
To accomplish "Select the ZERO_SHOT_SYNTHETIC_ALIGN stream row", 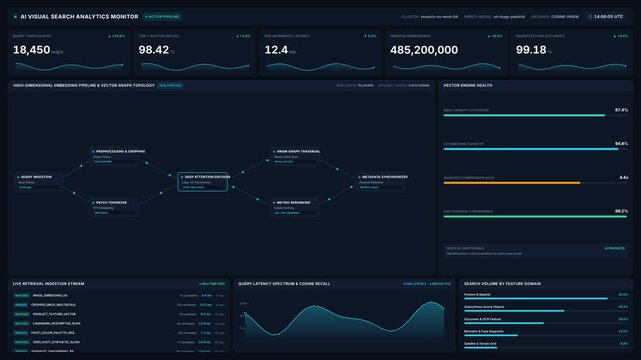I will tap(119, 342).
